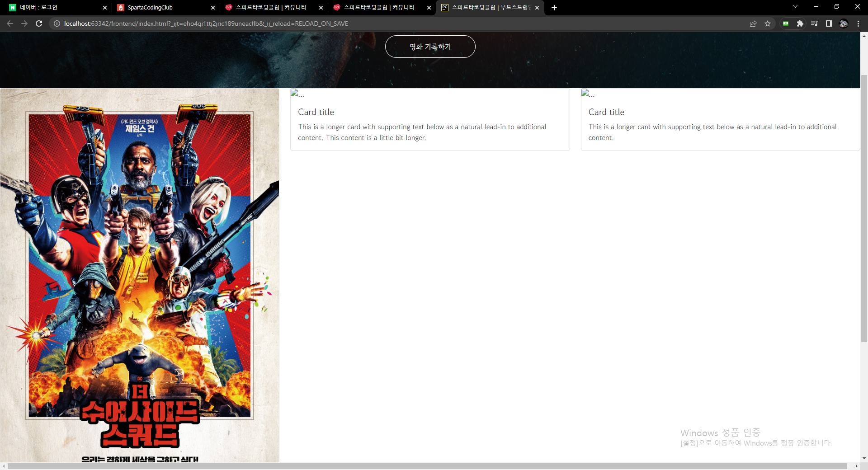868x470 pixels.
Task: Close the SpartaCodingClub tab
Action: [x=213, y=8]
